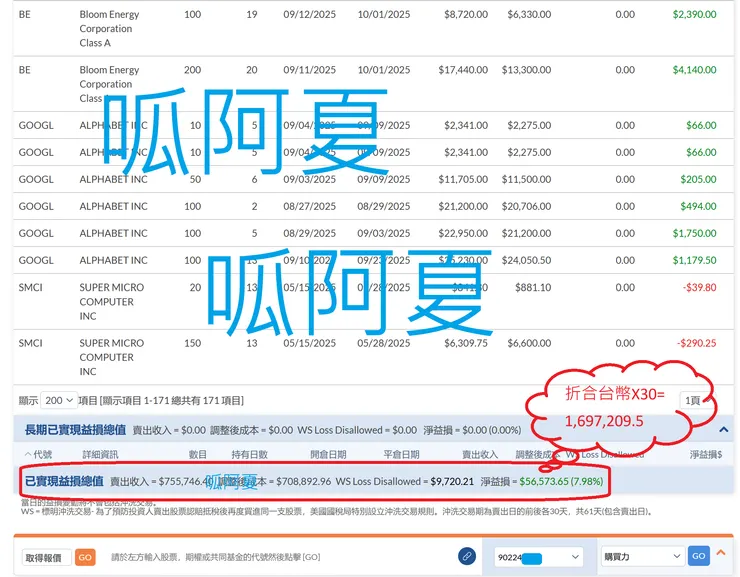
Task: Click the $9,720.21 WS Loss Disallowed total
Action: (x=452, y=481)
